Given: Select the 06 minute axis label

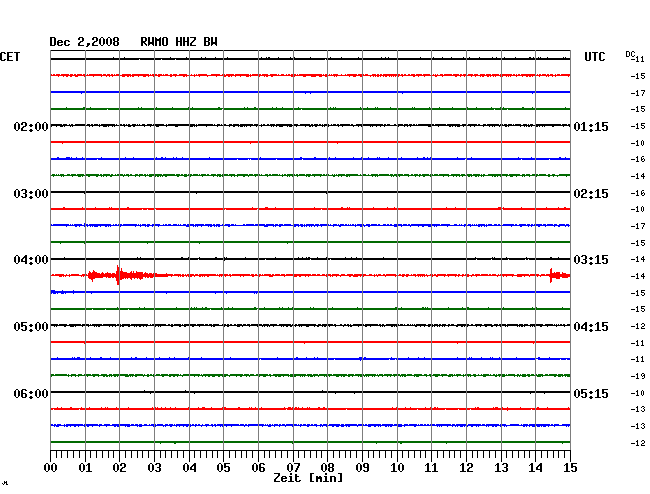Looking at the screenshot, I should (x=258, y=467).
